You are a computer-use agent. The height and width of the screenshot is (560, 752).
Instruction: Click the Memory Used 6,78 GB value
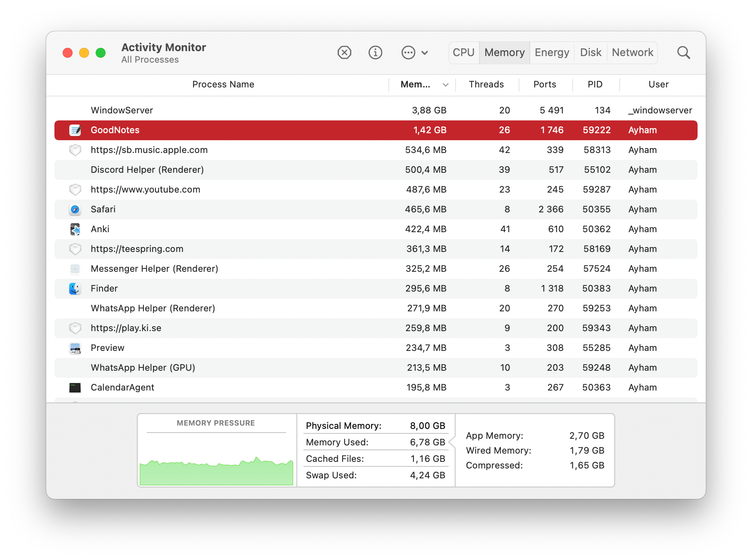click(x=428, y=442)
